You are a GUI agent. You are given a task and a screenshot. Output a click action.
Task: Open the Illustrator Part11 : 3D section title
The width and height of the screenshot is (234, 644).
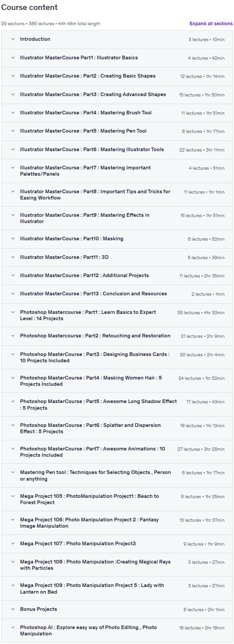pyautogui.click(x=64, y=257)
